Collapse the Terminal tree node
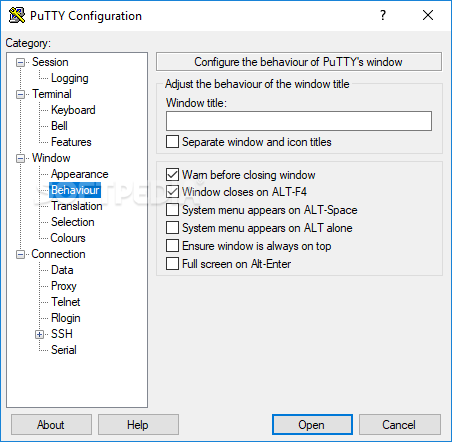The image size is (452, 442). pos(20,94)
